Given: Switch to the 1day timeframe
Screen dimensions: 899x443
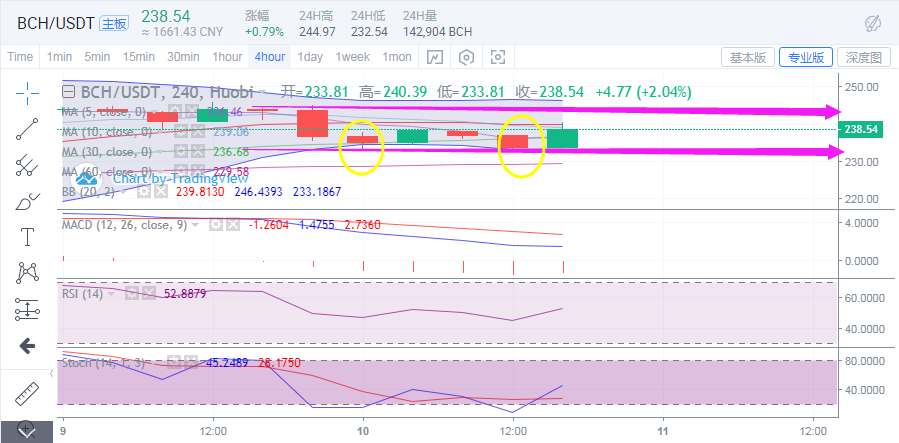Looking at the screenshot, I should coord(310,57).
